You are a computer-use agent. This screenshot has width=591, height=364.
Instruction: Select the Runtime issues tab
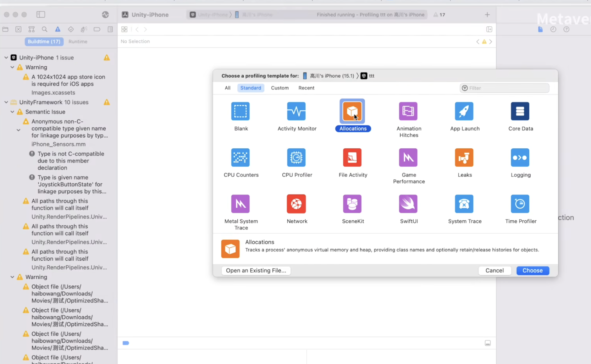(78, 41)
